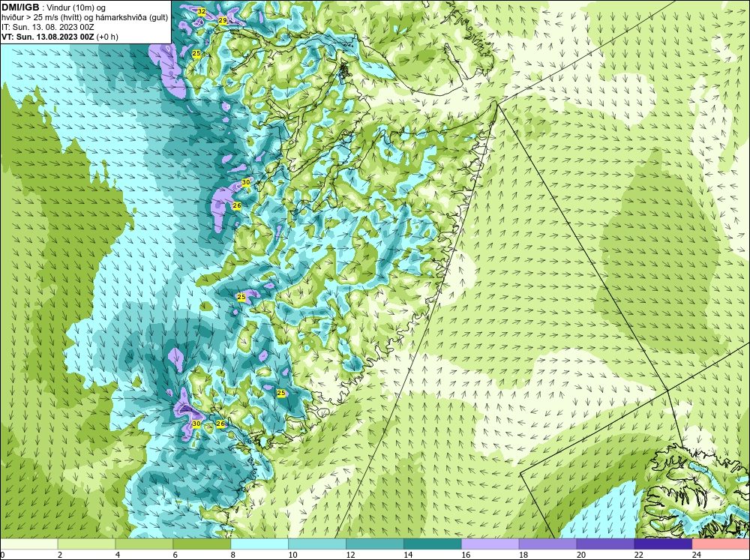
Task: Click the pale yellow 0–2 m/s legend swatch
Action: (x=28, y=544)
